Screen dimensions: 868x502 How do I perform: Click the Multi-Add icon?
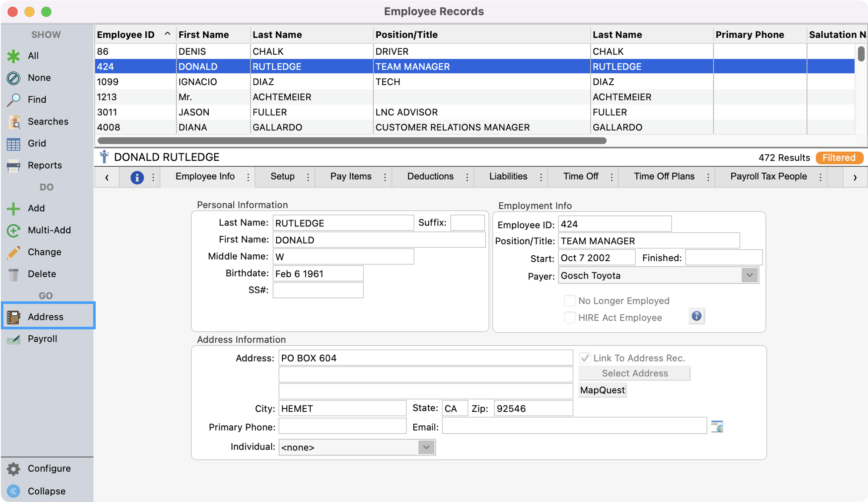(14, 230)
